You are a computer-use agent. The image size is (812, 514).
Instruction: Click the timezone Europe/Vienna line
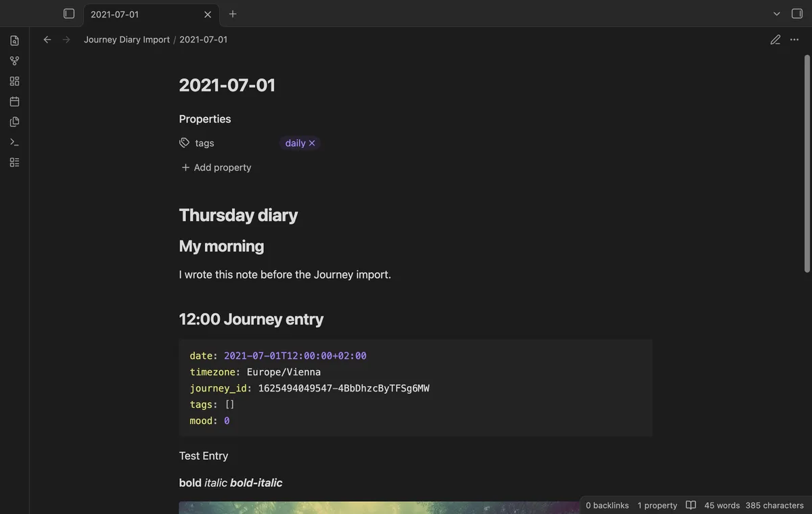(x=255, y=372)
